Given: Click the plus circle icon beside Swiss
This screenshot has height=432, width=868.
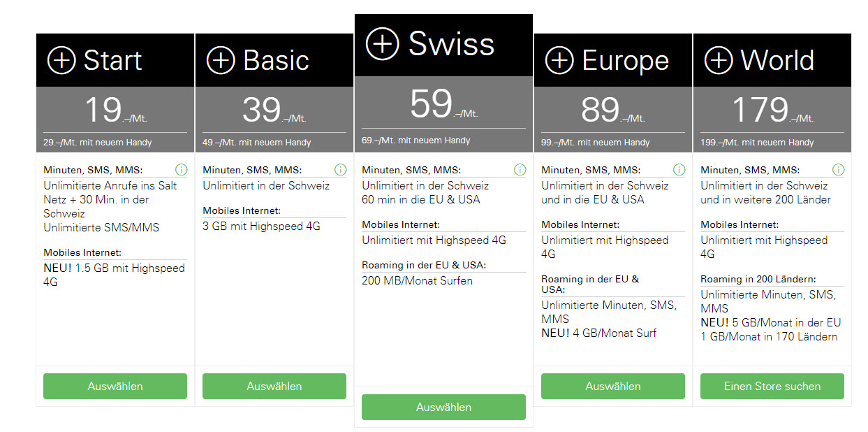Looking at the screenshot, I should click(x=383, y=44).
